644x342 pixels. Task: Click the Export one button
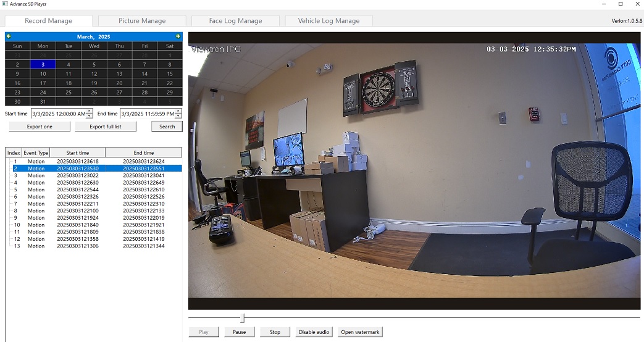coord(40,127)
